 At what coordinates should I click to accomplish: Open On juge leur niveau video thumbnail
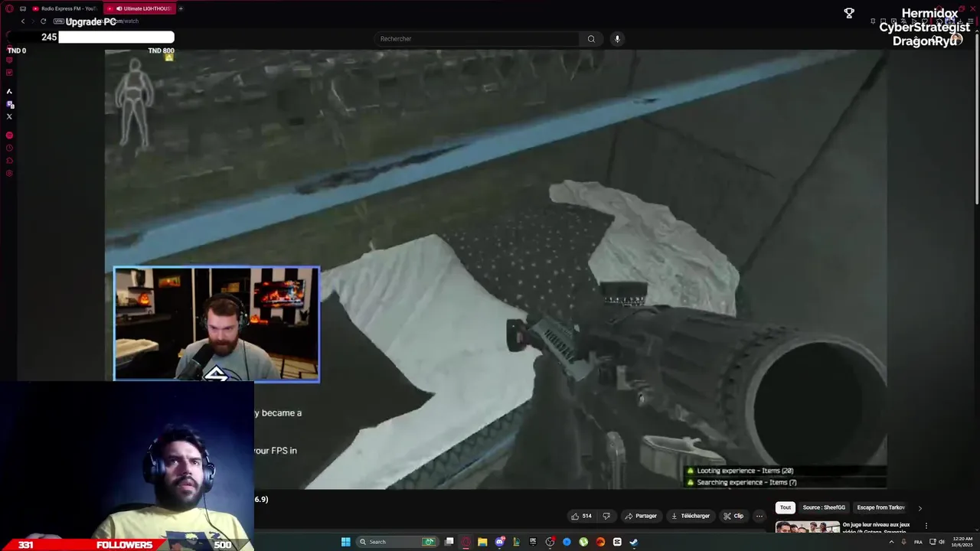tap(807, 527)
